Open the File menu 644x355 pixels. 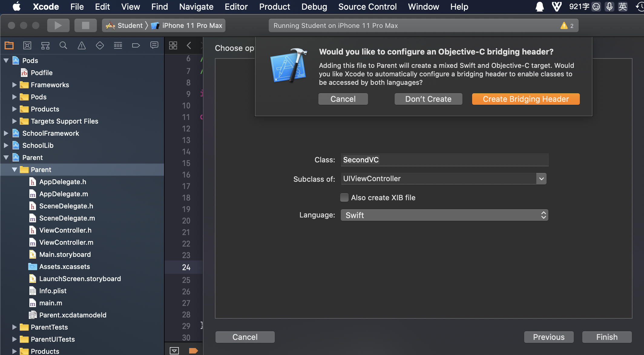click(77, 7)
